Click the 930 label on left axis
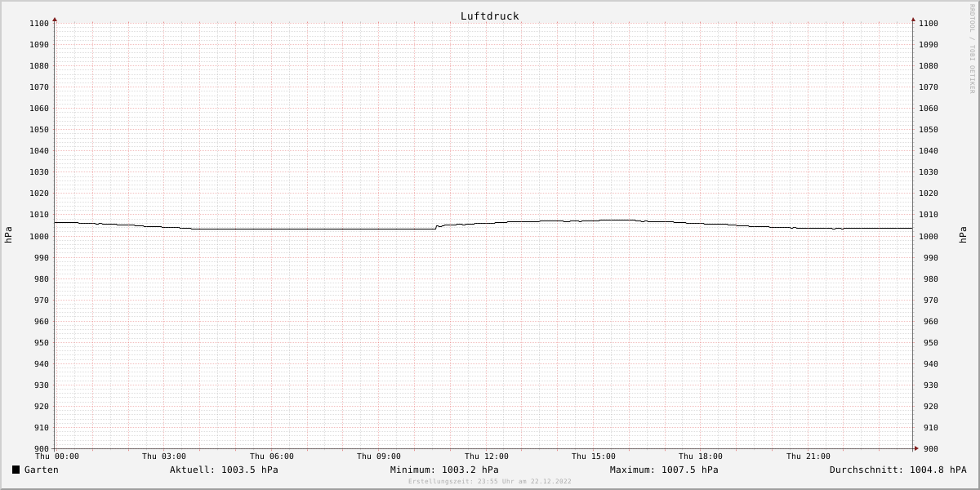The height and width of the screenshot is (490, 980). click(42, 385)
